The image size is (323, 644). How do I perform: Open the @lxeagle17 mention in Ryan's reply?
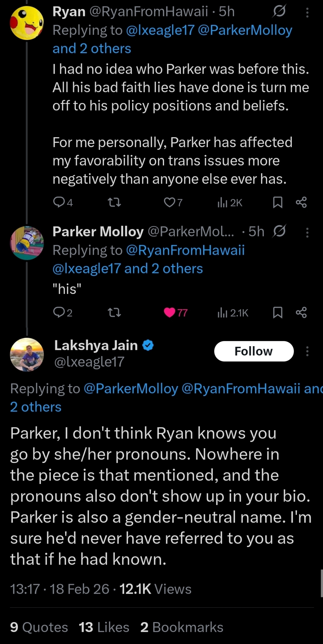[x=160, y=30]
